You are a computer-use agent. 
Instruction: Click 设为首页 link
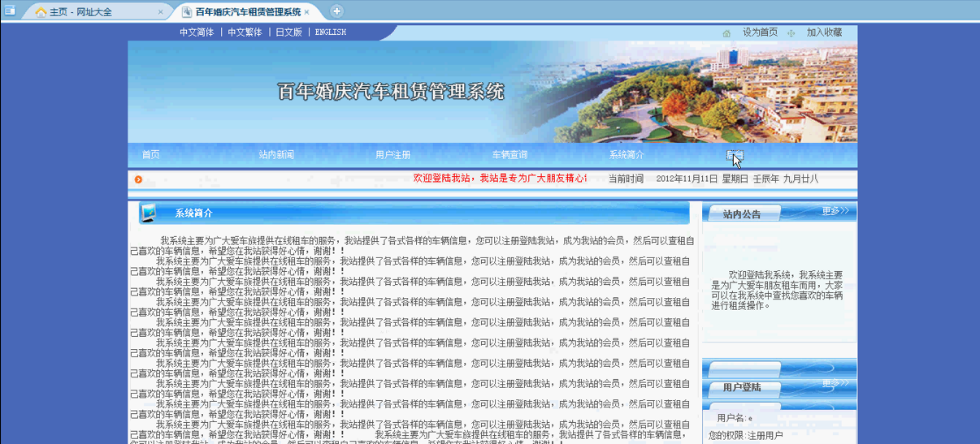point(760,32)
